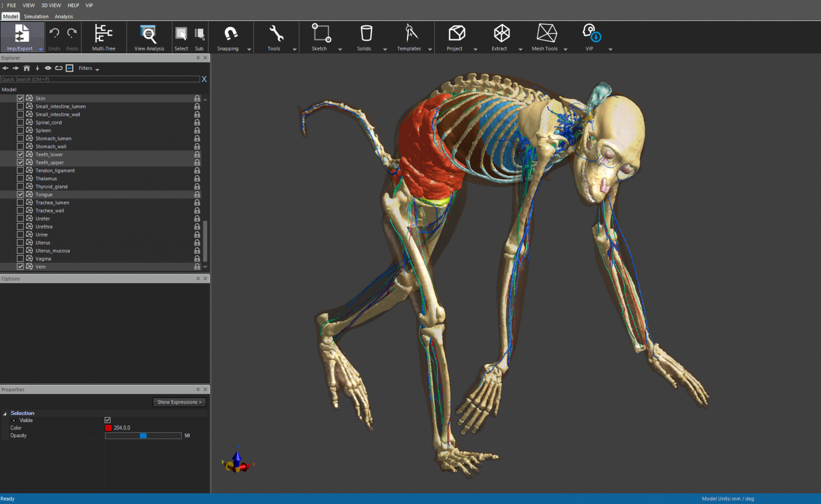This screenshot has width=821, height=504.
Task: Uncheck the Tongue visibility checkbox
Action: point(20,194)
